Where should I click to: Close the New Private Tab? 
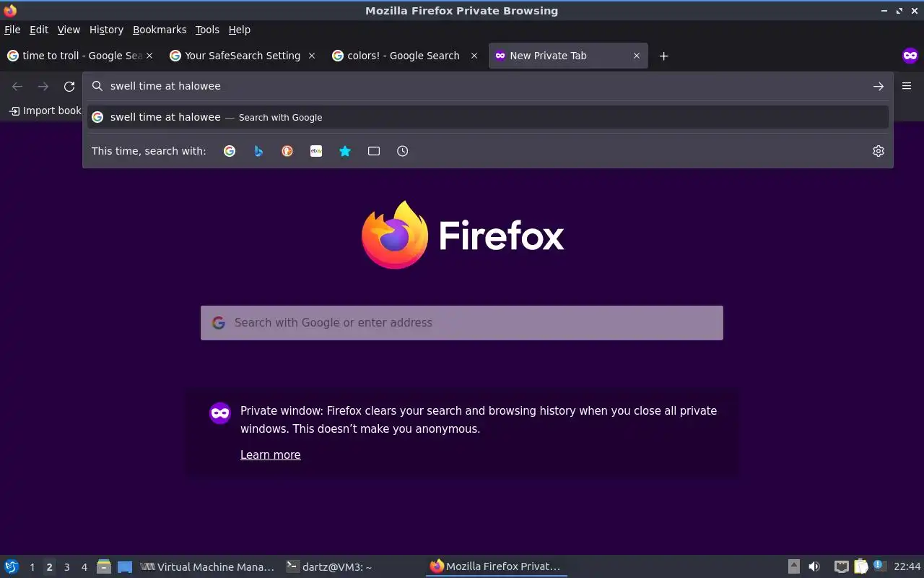point(637,56)
